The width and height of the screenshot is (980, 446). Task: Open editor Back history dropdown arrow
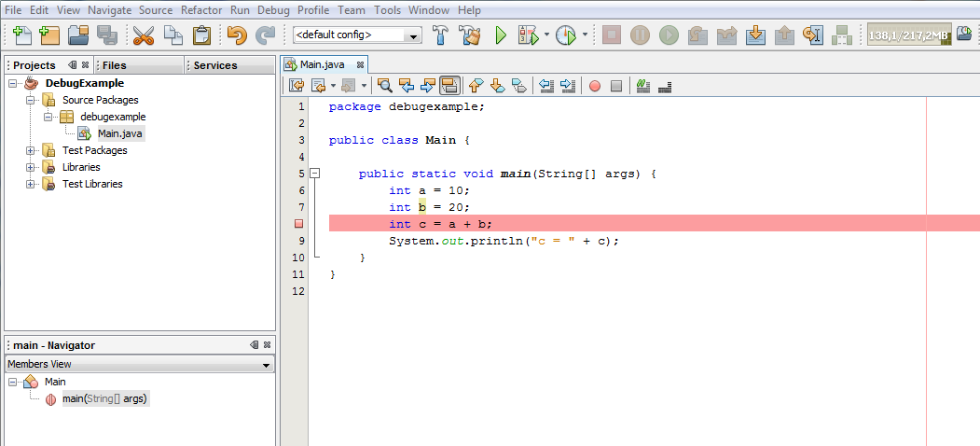click(333, 86)
